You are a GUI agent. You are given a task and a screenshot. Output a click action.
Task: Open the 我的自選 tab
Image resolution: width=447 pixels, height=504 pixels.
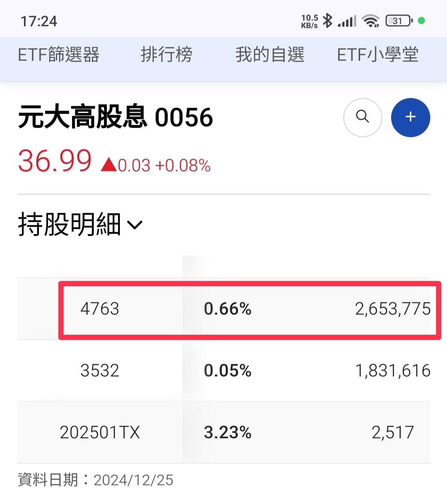click(269, 55)
